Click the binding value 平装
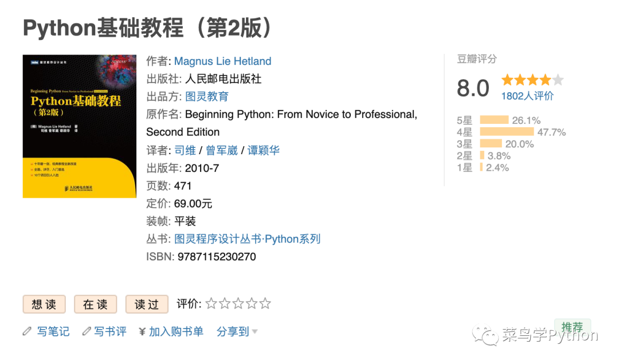Viewport: 619px width, 364px height. (185, 221)
